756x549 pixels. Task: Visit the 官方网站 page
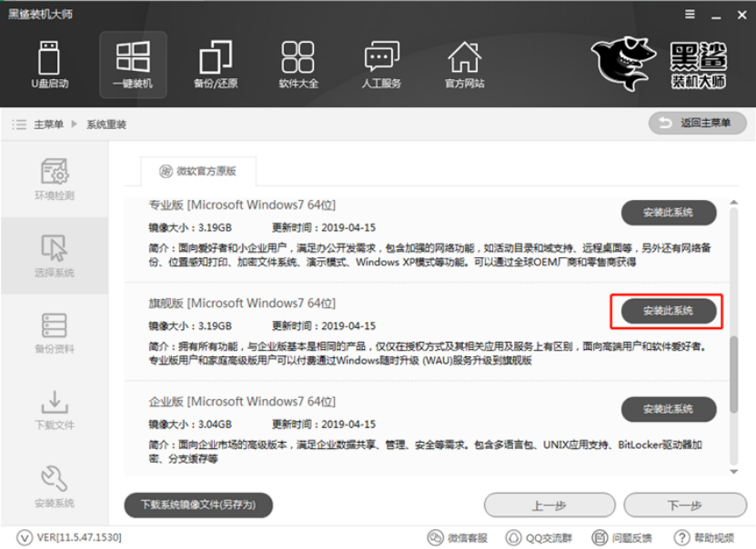(x=464, y=64)
